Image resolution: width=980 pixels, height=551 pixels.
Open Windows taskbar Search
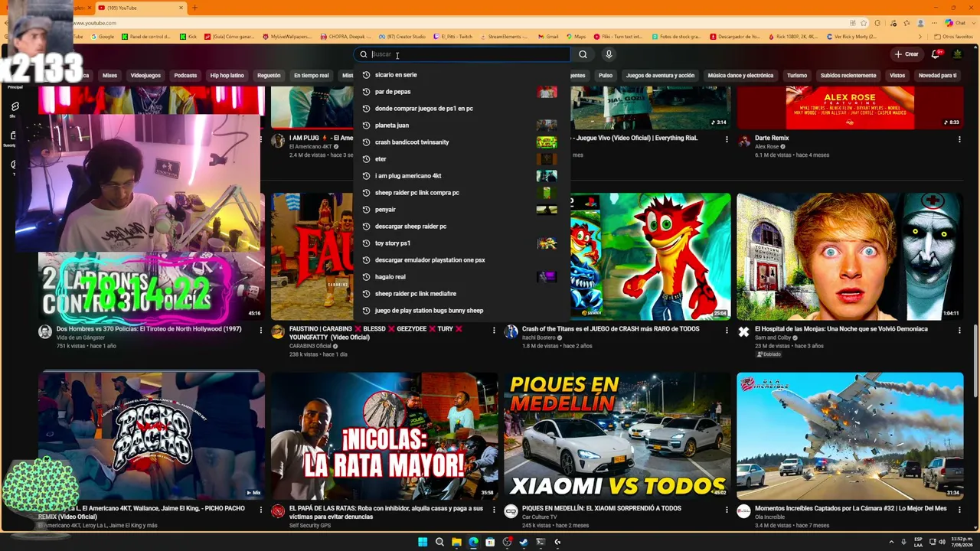(439, 542)
